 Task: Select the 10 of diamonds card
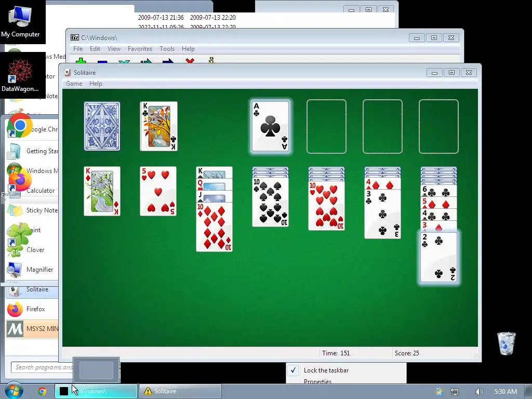point(214,227)
